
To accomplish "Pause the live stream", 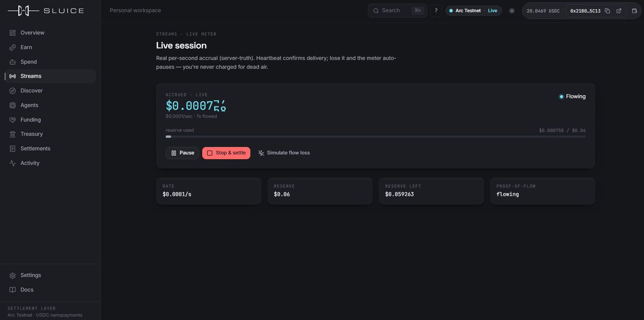I will 182,153.
